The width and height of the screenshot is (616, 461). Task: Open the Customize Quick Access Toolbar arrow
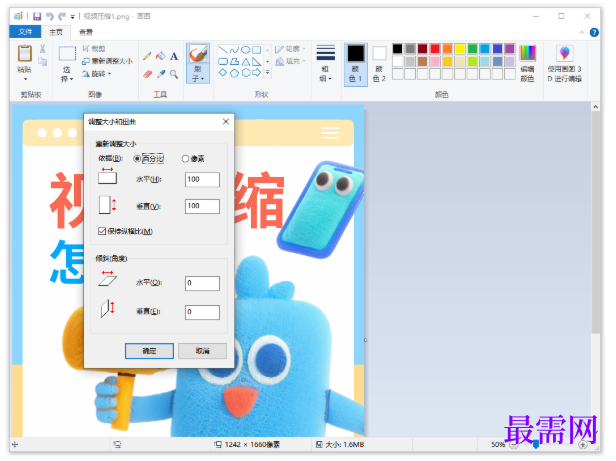72,17
